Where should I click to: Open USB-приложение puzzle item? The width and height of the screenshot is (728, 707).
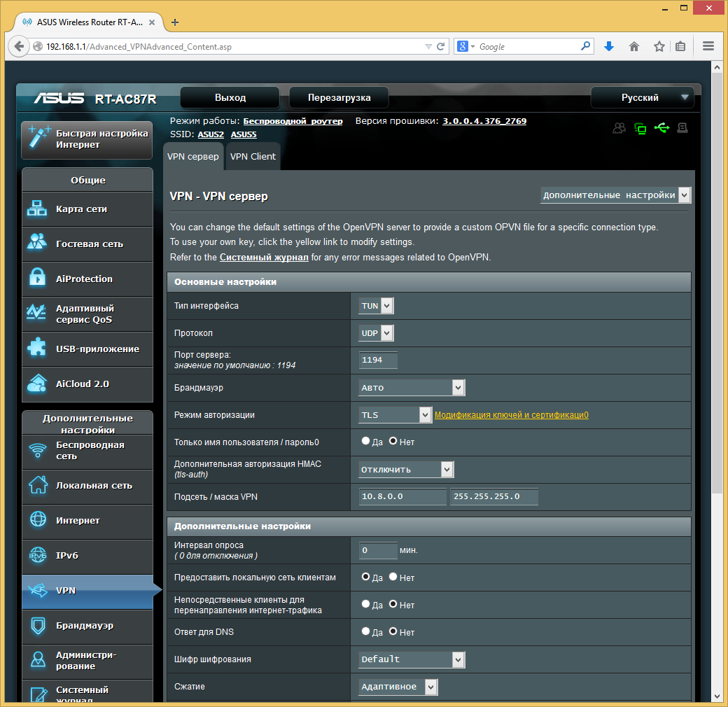(87, 349)
